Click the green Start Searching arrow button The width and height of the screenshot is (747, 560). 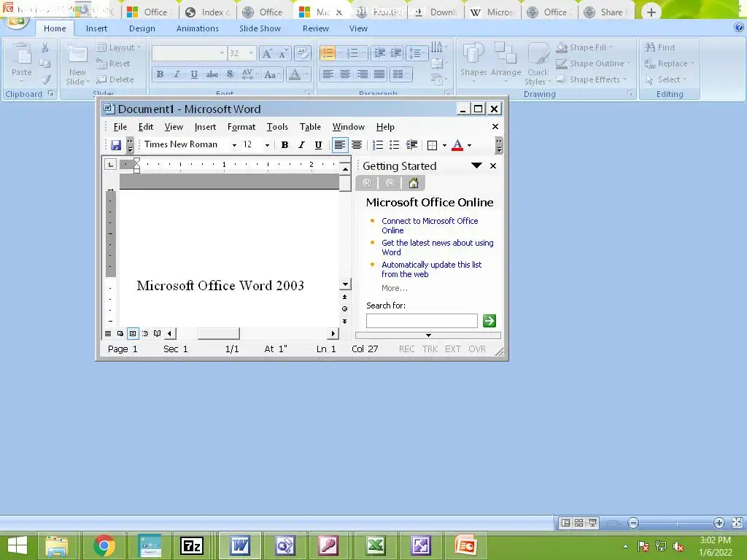(489, 321)
